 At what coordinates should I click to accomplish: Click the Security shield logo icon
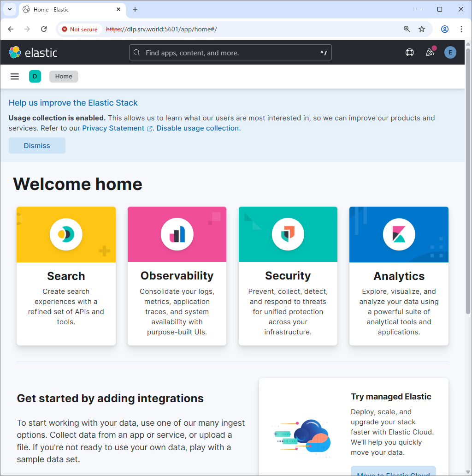288,234
